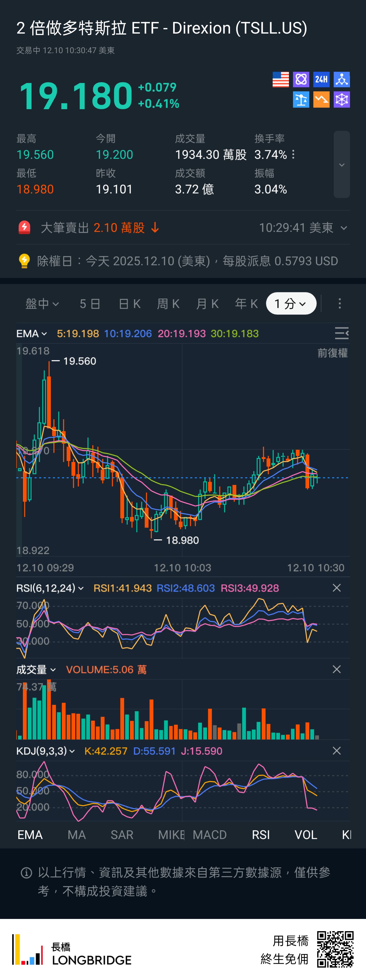Switch to the 月K chart tab
The width and height of the screenshot is (366, 980).
click(x=207, y=304)
